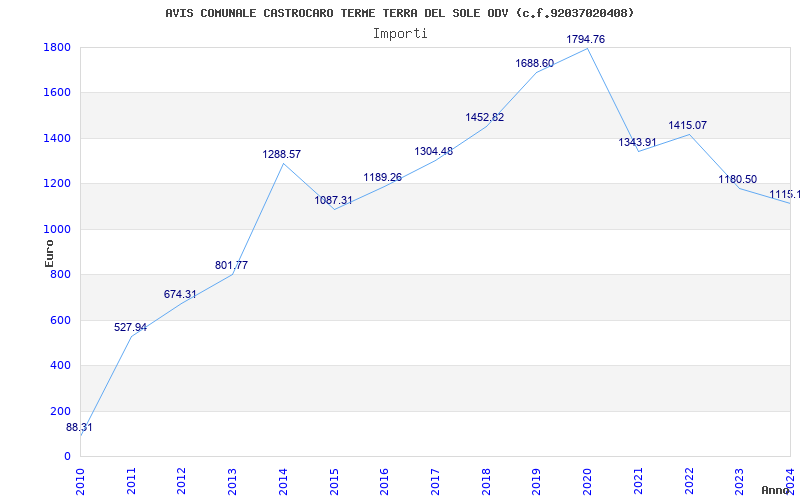800x500 pixels.
Task: Click the 2012 year axis label
Action: 182,481
